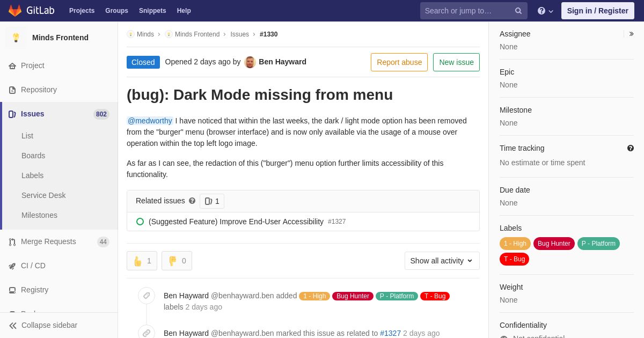Click Minds Frontend breadcrumb icon
The image size is (644, 338).
[169, 34]
